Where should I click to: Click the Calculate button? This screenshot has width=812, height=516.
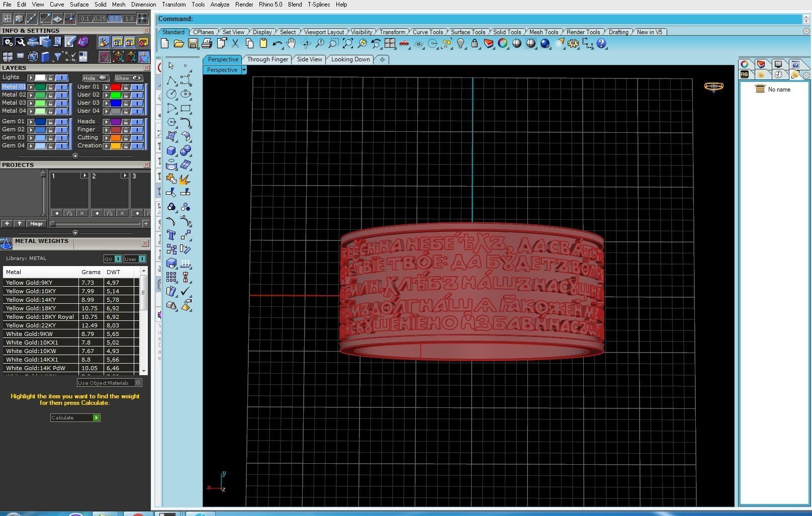coord(75,418)
